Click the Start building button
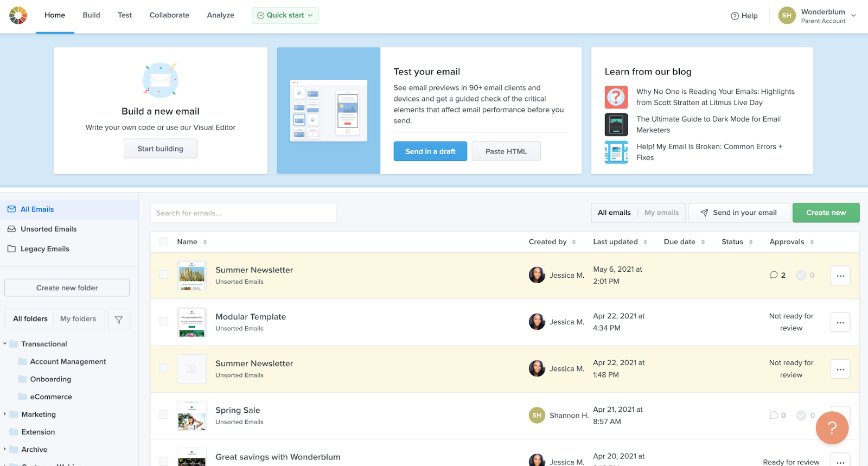Image resolution: width=868 pixels, height=466 pixels. click(161, 149)
